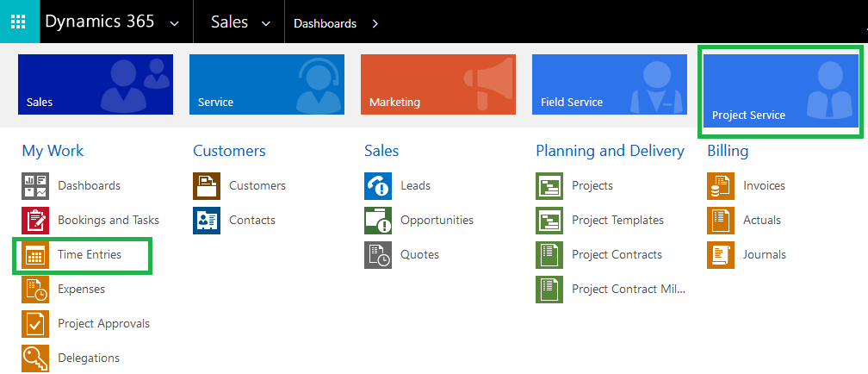Screen dimensions: 868x374
Task: Click the Project Approvals checkmark icon
Action: click(35, 323)
